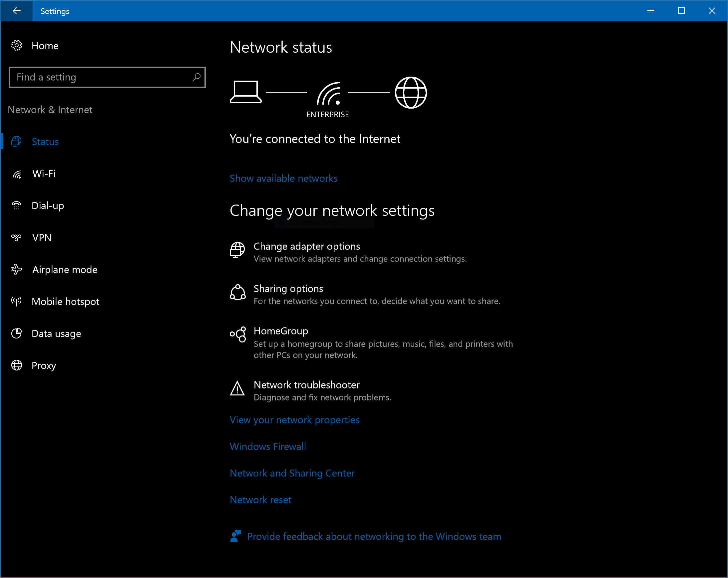
Task: Select Proxy in the sidebar
Action: (44, 365)
